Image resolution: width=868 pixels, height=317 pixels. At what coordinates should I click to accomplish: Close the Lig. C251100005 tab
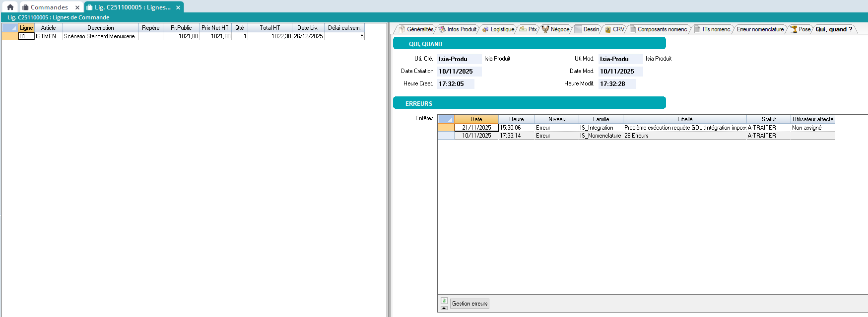178,7
